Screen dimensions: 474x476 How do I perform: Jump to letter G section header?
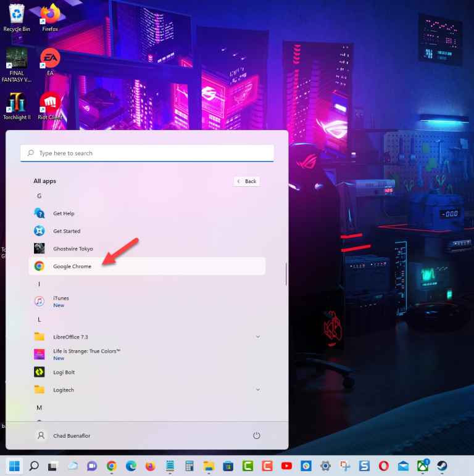click(x=39, y=196)
